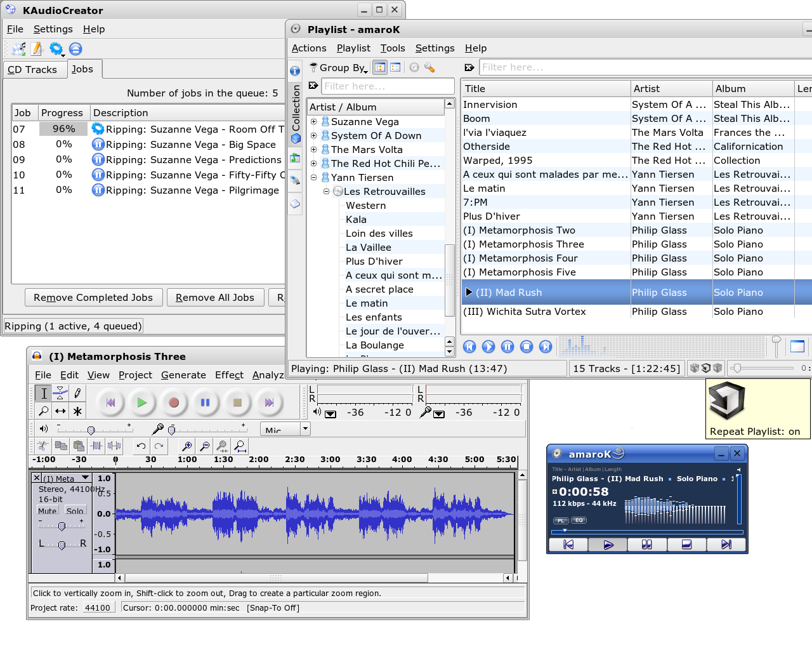
Task: Toggle the Solo button on Audacity track
Action: coord(75,510)
